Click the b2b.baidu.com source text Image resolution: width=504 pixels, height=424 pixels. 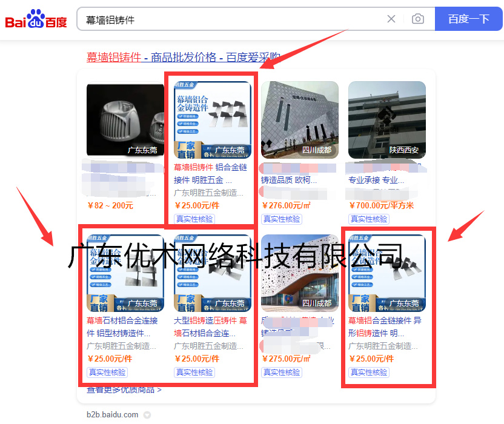click(x=113, y=415)
